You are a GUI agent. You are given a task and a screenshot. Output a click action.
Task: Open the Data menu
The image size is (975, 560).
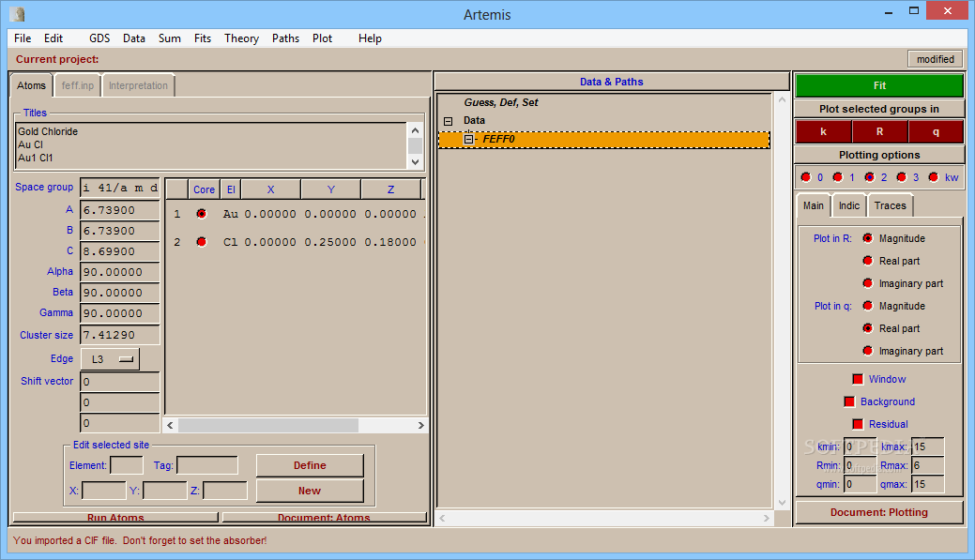coord(133,38)
